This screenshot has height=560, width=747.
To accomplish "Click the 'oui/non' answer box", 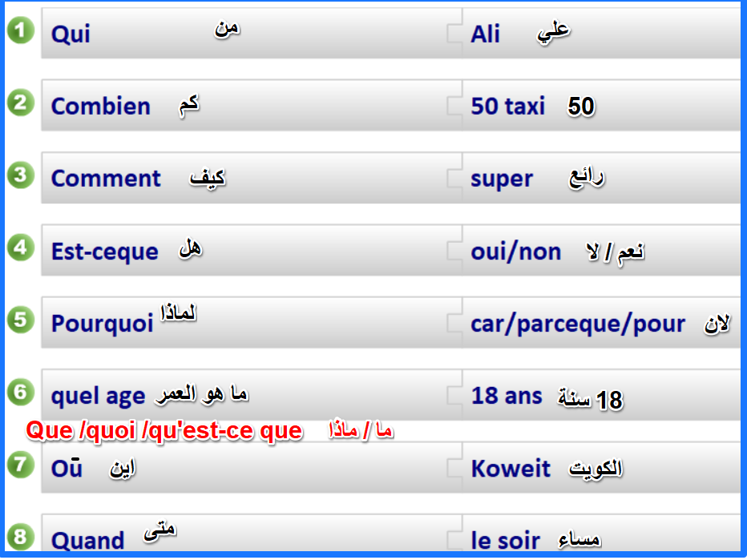I will coord(601,250).
